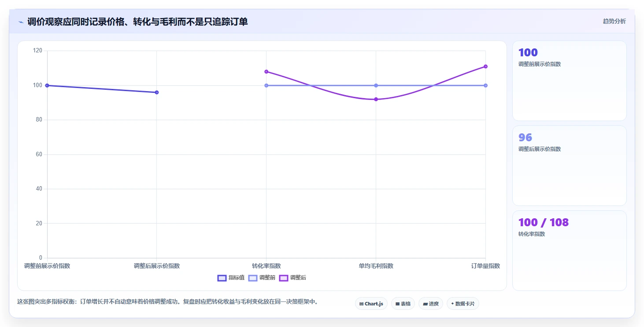Click the 调整前 legend color box
Image resolution: width=644 pixels, height=327 pixels.
253,278
